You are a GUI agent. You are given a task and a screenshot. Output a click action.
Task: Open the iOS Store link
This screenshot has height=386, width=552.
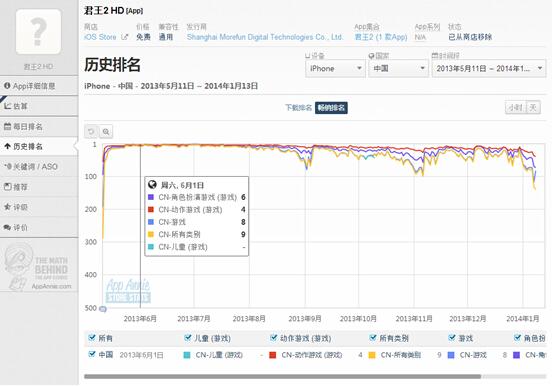click(x=100, y=37)
